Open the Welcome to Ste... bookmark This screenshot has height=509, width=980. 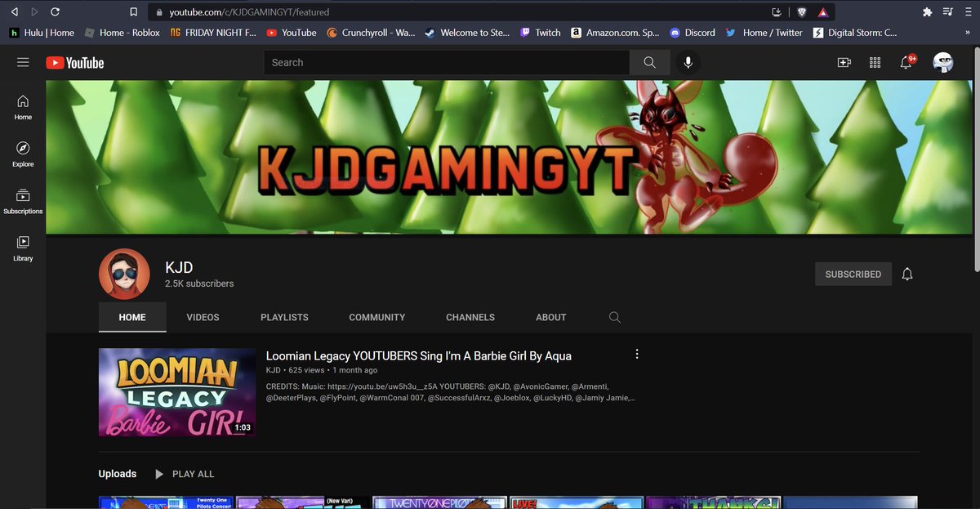tap(467, 33)
